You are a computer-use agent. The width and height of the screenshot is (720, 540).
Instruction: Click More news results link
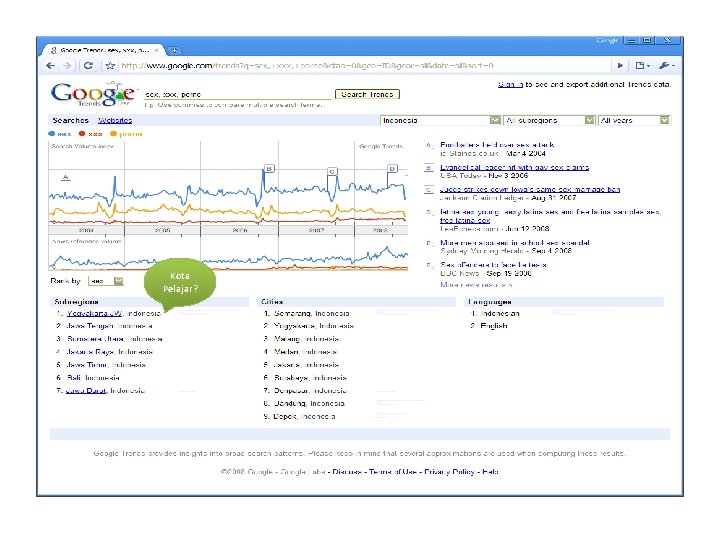(x=476, y=285)
